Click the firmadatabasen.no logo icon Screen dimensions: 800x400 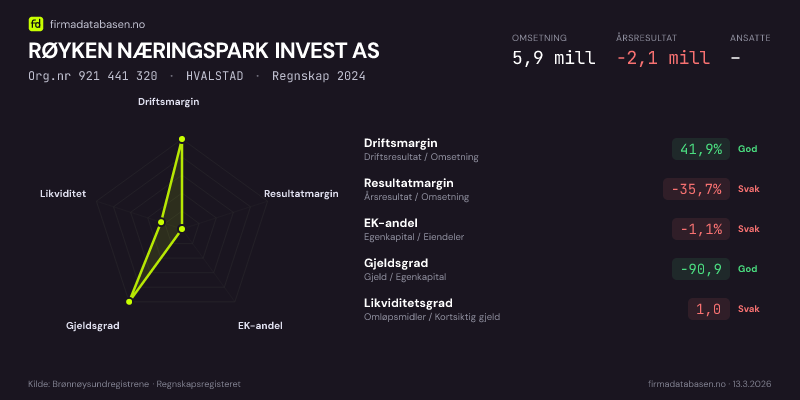[36, 23]
